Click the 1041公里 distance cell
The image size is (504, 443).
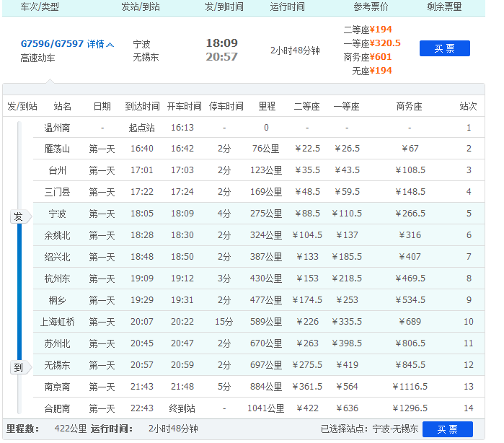pyautogui.click(x=266, y=408)
